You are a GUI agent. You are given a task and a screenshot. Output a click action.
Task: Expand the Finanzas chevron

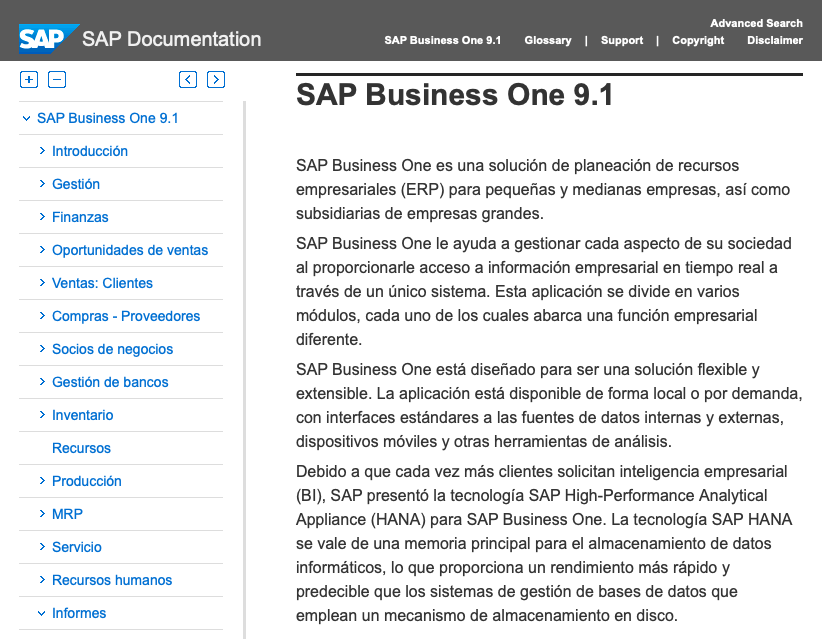point(42,217)
